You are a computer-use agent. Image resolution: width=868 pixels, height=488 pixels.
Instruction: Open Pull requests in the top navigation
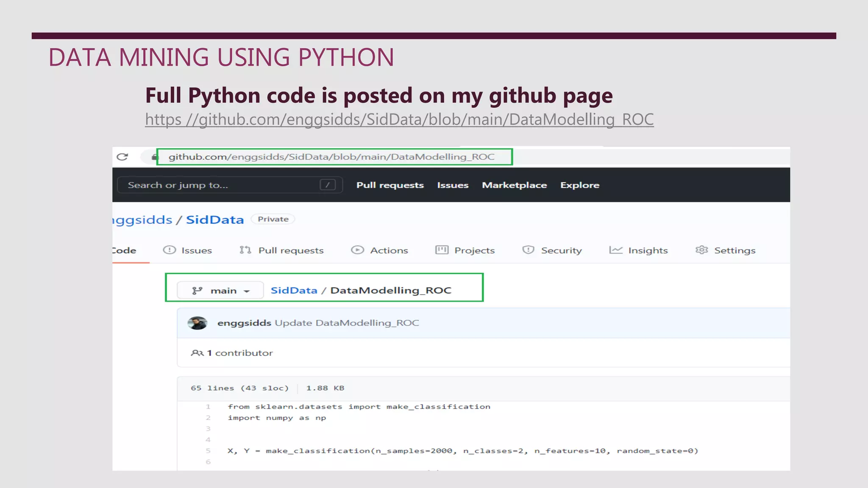390,185
